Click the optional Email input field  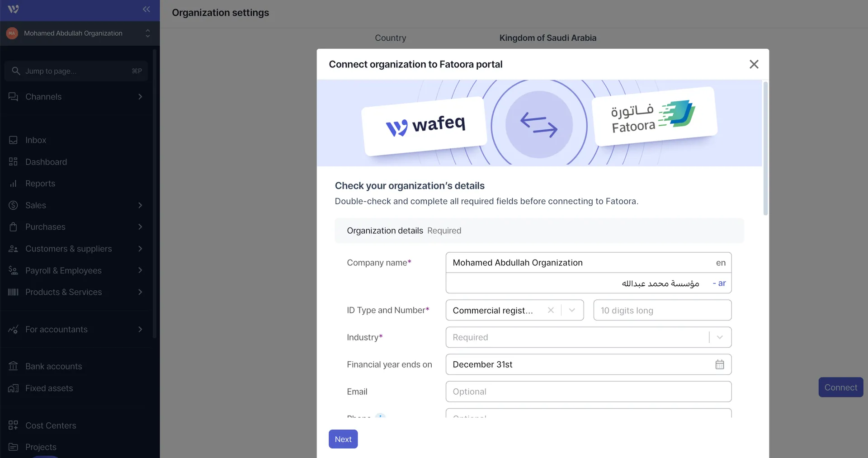588,391
